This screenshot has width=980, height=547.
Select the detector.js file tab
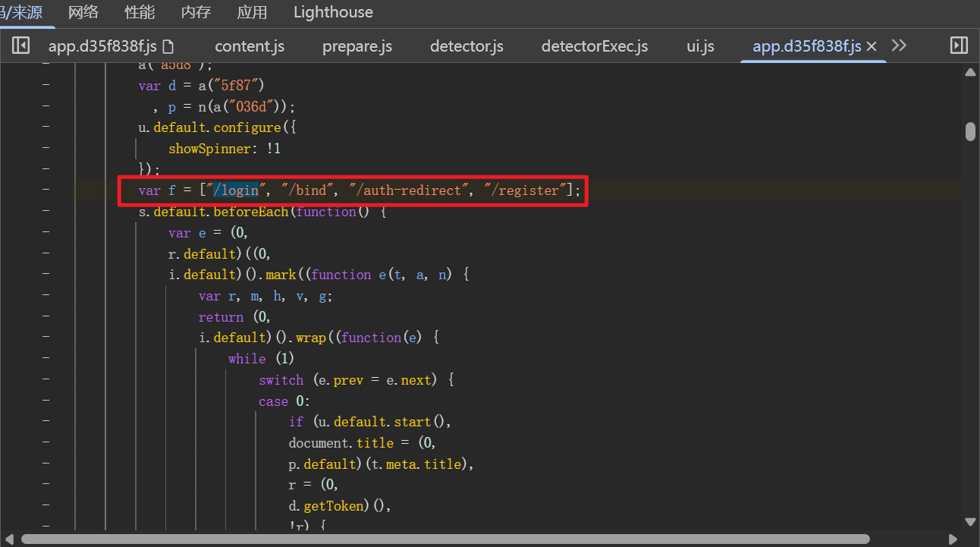466,46
